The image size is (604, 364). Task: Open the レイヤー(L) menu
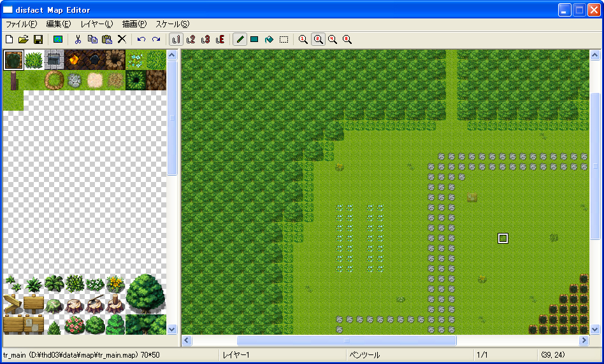click(x=96, y=24)
